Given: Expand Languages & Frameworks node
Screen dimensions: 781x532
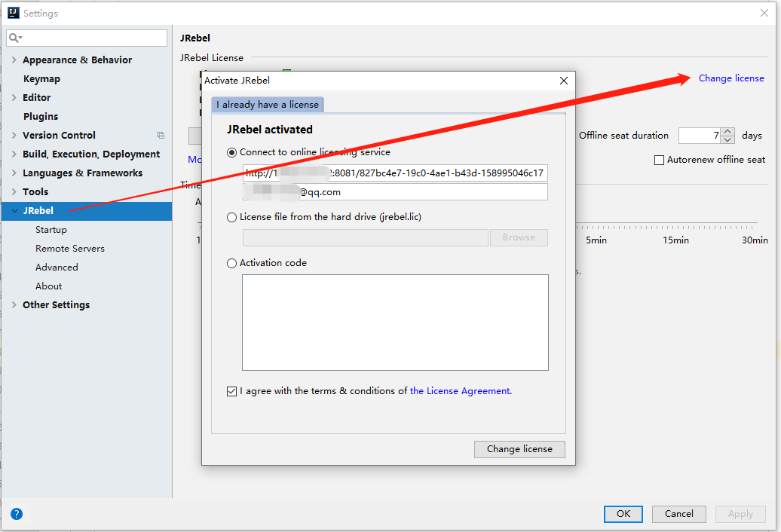Looking at the screenshot, I should (14, 173).
